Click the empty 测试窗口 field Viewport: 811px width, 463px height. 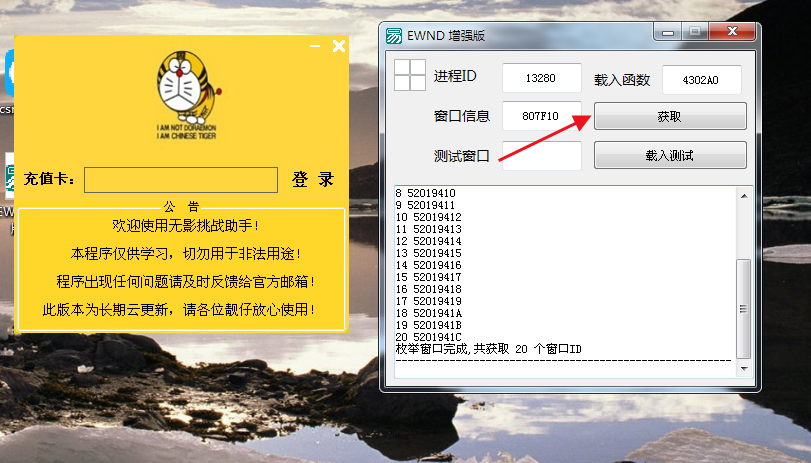coord(542,156)
